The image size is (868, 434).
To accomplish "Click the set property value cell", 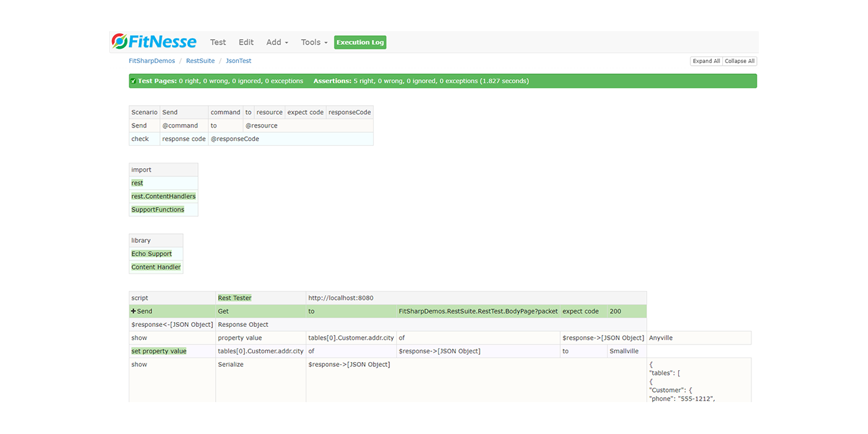I will pyautogui.click(x=159, y=351).
